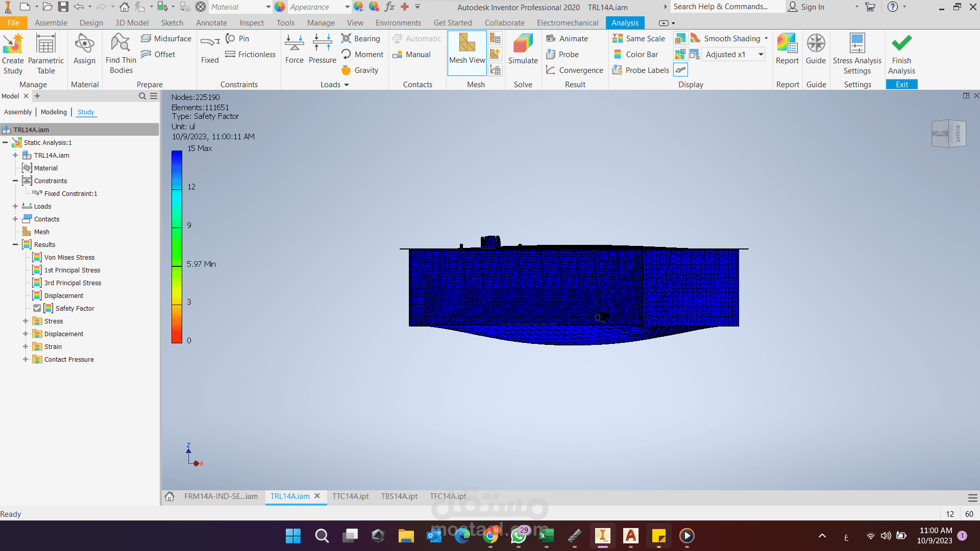Open the Inspect ribbon tab

(x=252, y=23)
